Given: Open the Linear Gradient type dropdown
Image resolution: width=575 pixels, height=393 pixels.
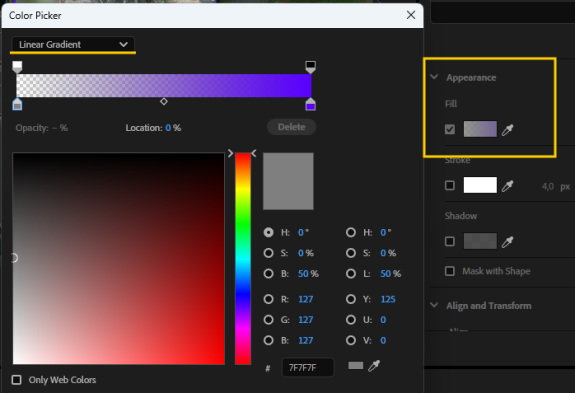Looking at the screenshot, I should pyautogui.click(x=73, y=44).
